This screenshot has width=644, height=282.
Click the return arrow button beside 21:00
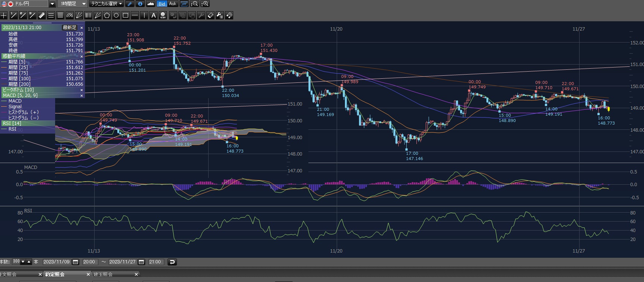[172, 262]
